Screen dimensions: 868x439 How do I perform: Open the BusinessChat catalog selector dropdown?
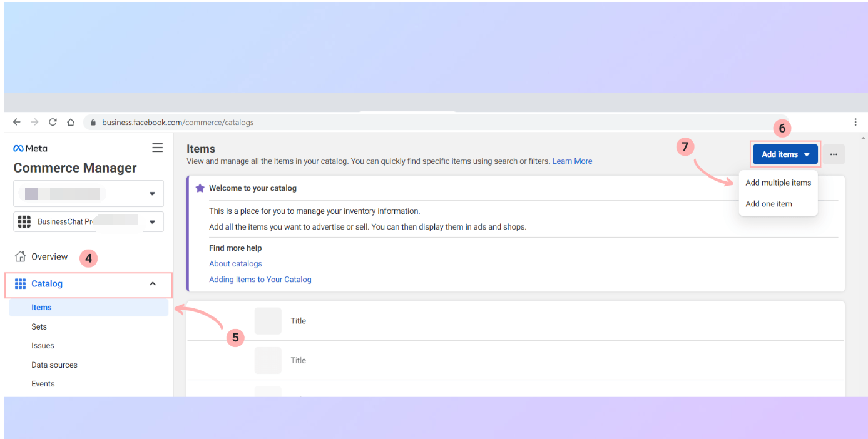coord(88,221)
